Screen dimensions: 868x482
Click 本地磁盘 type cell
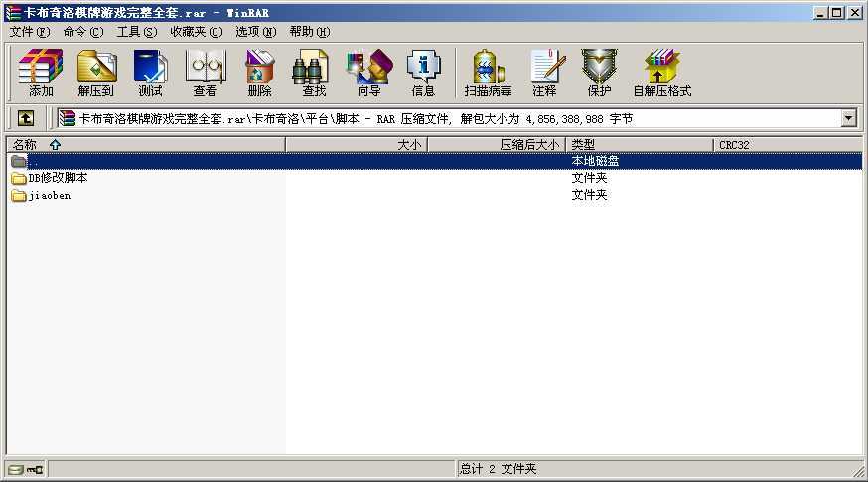[595, 161]
